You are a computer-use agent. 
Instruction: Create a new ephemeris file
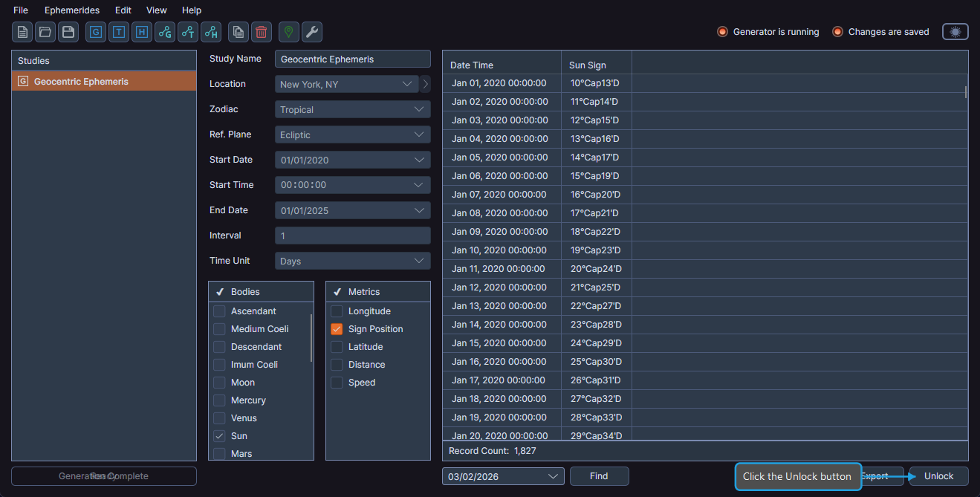coord(22,32)
